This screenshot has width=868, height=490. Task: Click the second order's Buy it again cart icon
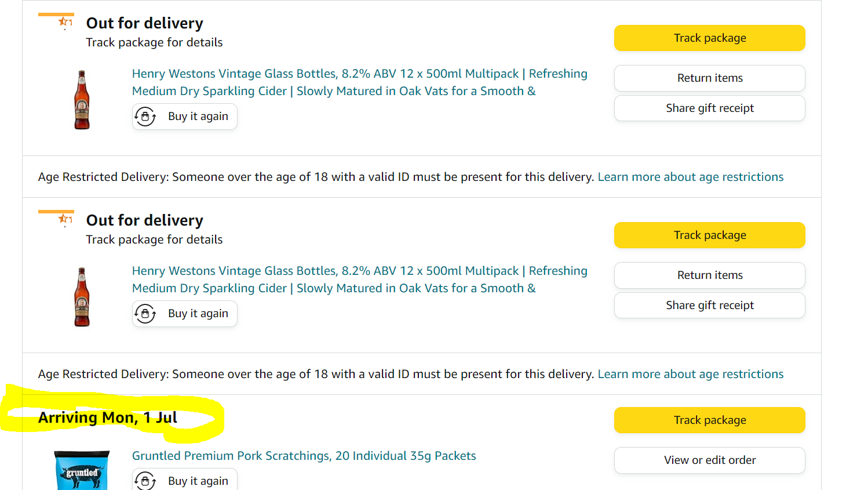click(x=145, y=314)
